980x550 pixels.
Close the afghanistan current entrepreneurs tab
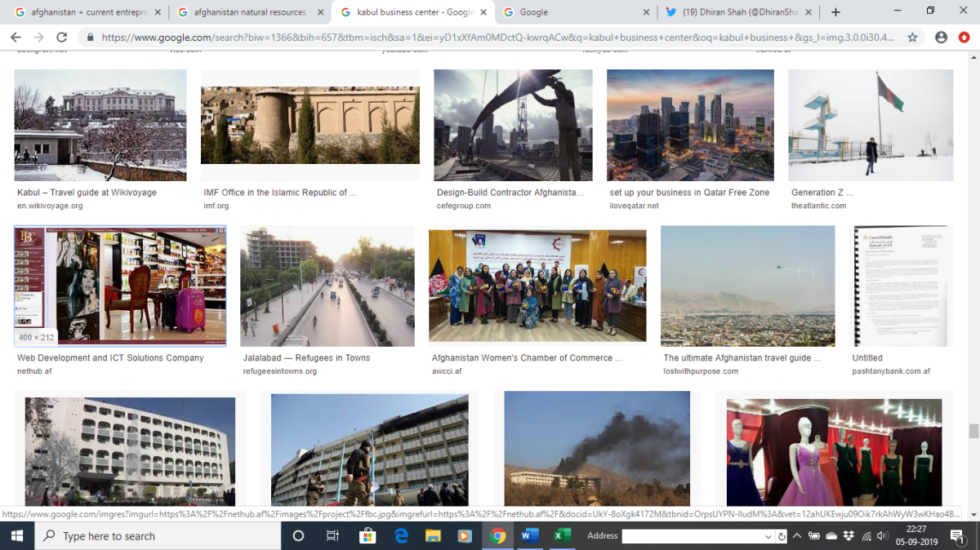pyautogui.click(x=157, y=12)
